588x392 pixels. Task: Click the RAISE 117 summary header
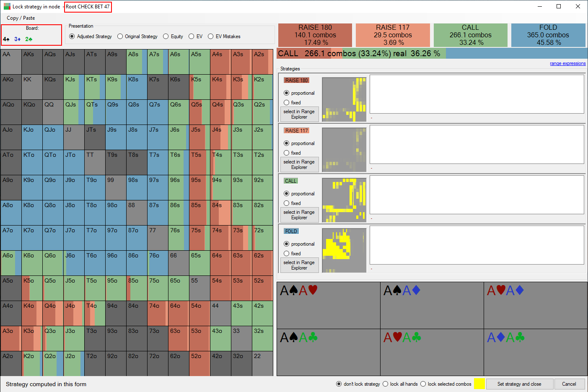393,35
